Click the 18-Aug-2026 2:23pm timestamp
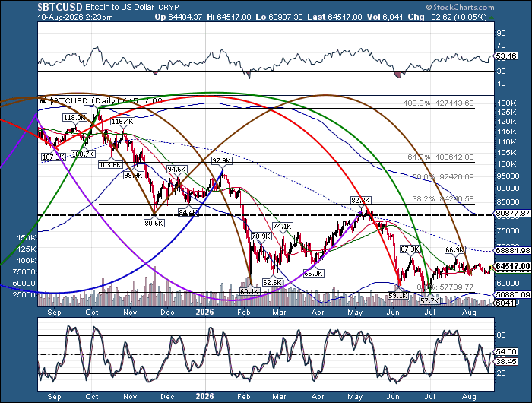 pos(75,17)
